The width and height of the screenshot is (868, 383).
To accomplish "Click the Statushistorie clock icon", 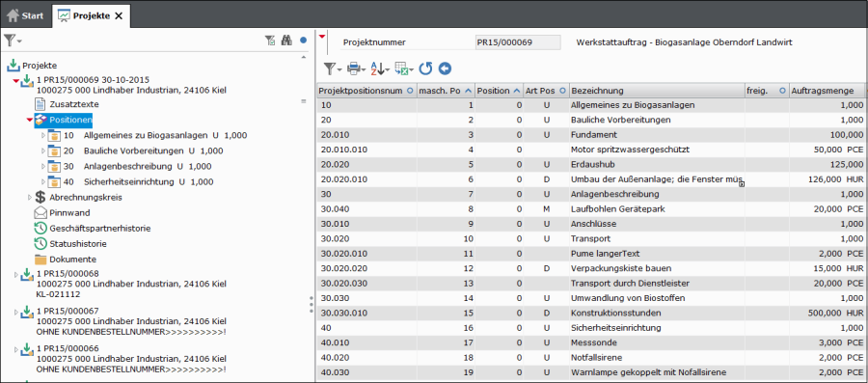I will click(x=41, y=243).
